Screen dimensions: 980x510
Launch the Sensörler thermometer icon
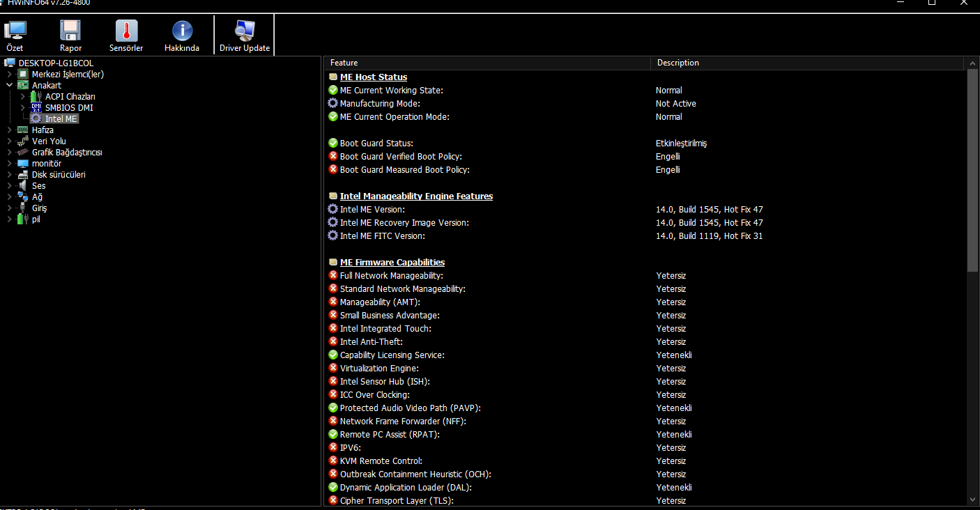(x=126, y=31)
